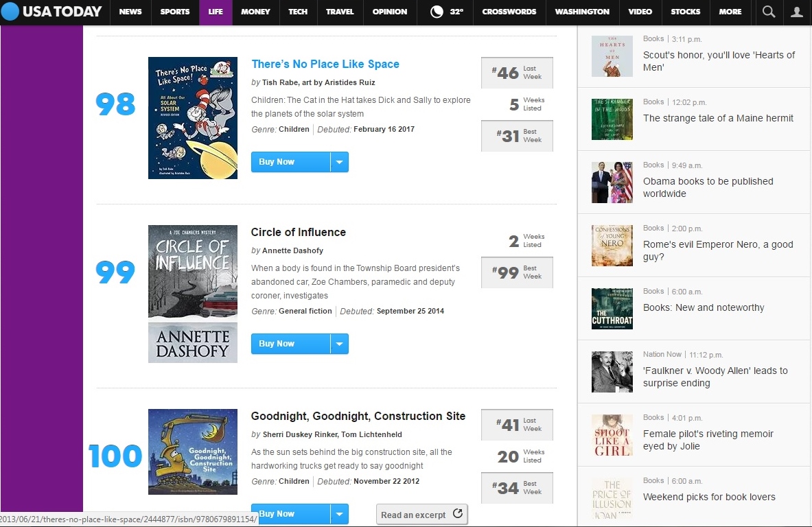Image resolution: width=812 pixels, height=527 pixels.
Task: Click Confessions of Young Nero thumbnail
Action: [x=612, y=246]
